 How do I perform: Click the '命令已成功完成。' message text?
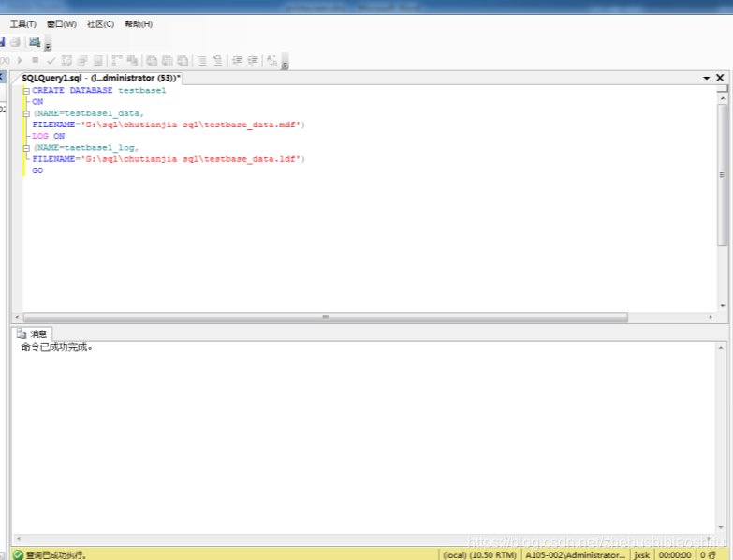57,347
